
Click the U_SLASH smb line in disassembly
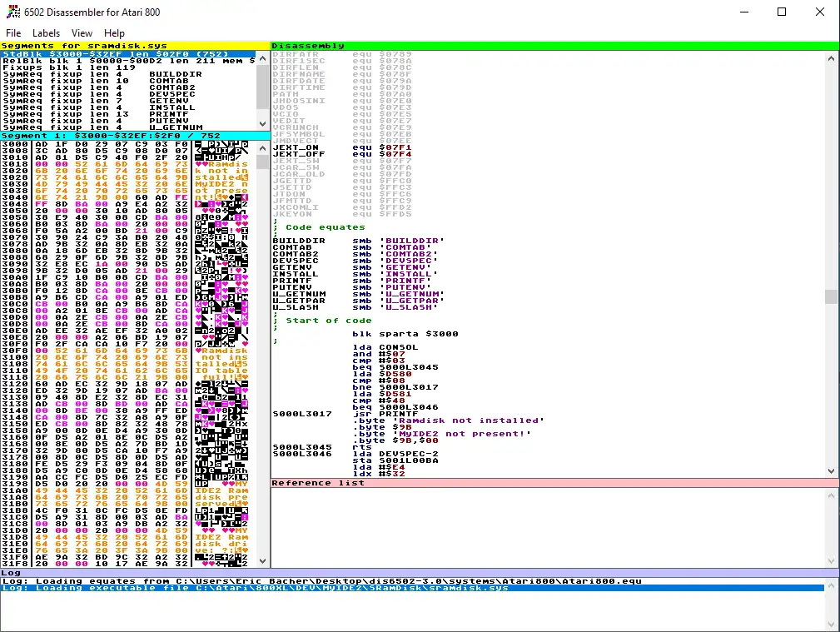tap(355, 307)
